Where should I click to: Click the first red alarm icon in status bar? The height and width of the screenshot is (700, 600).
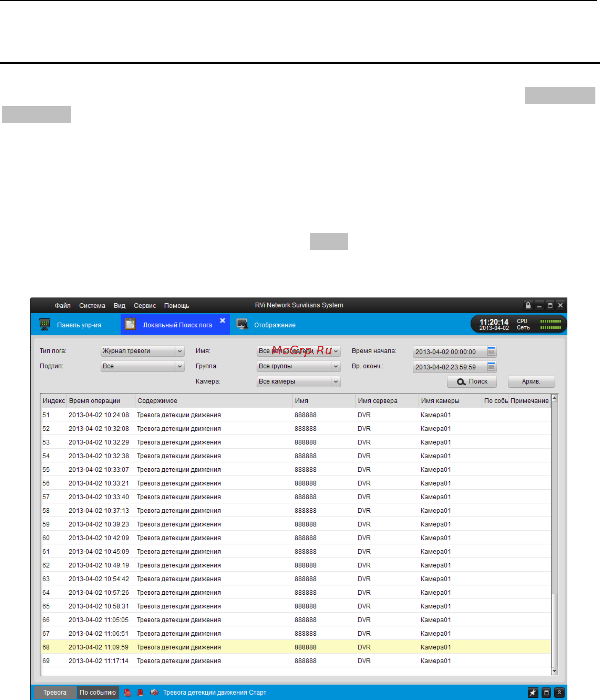coord(127,692)
